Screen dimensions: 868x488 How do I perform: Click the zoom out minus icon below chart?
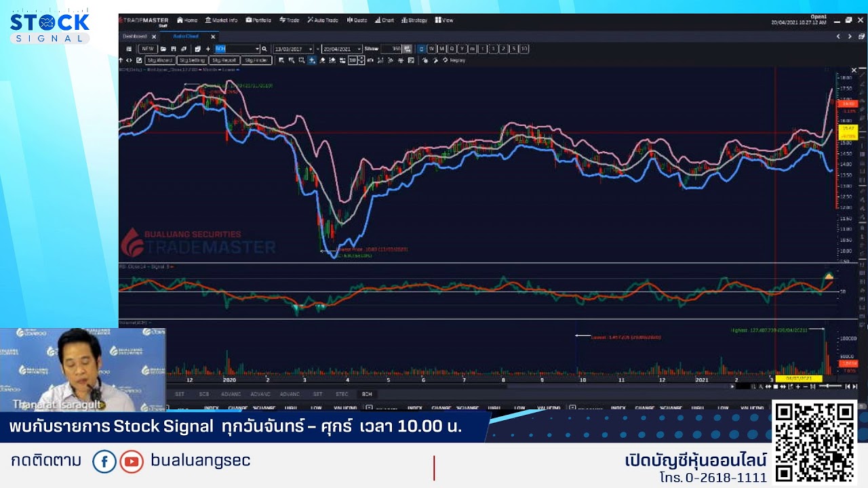pos(806,386)
